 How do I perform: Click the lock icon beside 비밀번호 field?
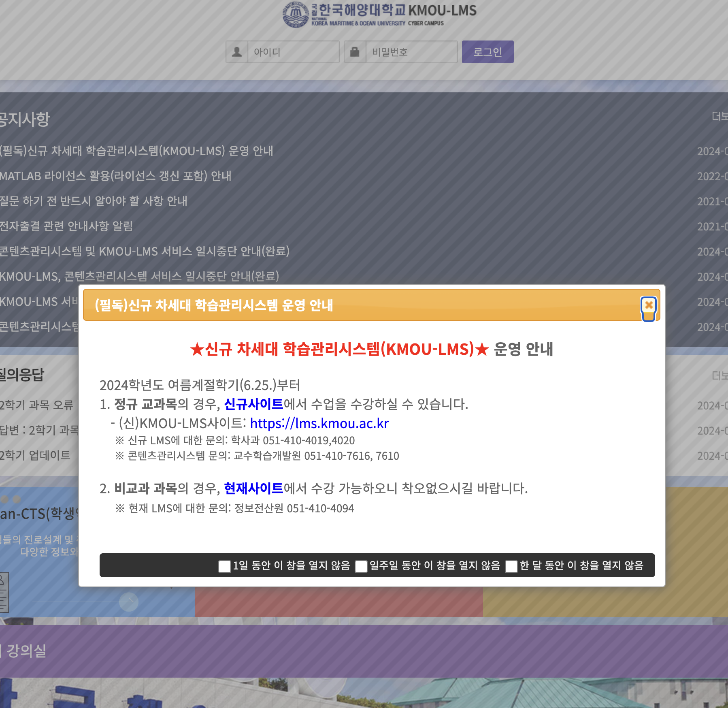click(355, 52)
